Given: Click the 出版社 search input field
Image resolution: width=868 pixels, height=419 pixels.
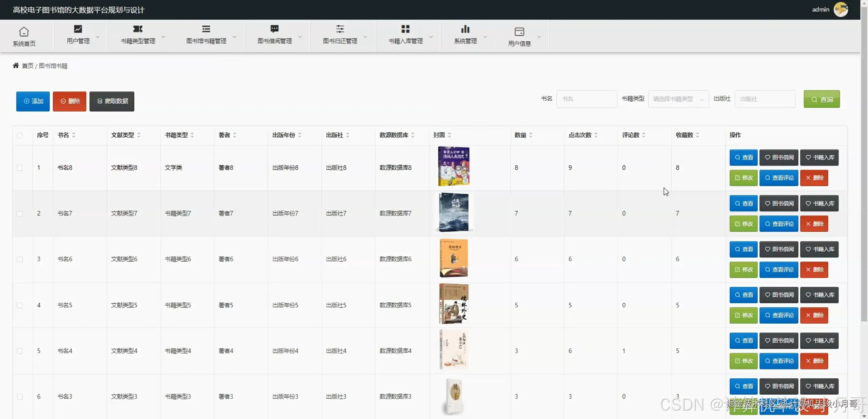Looking at the screenshot, I should (x=765, y=99).
